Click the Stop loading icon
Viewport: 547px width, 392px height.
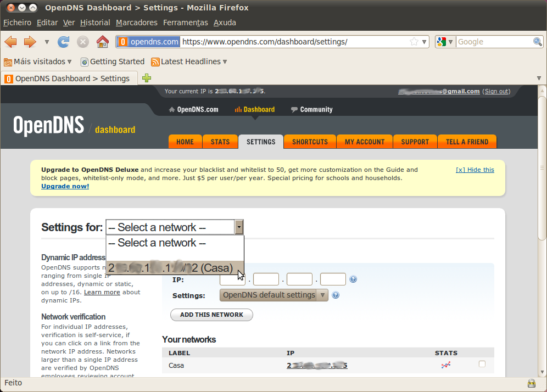click(x=83, y=42)
